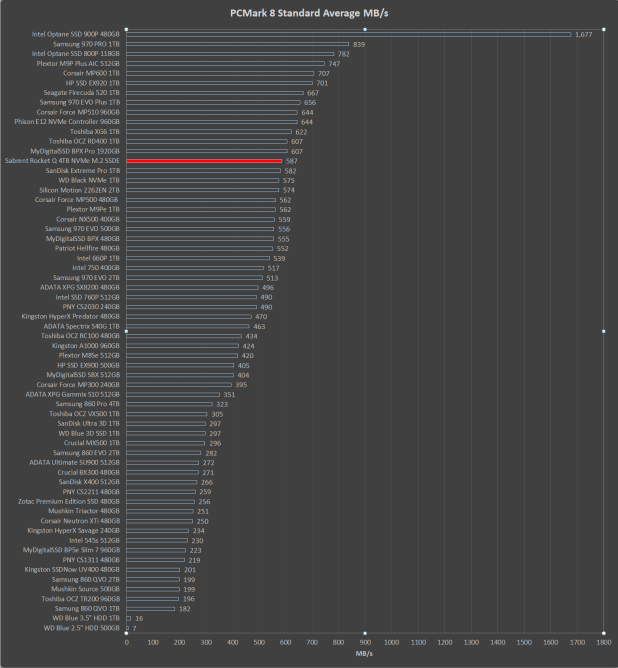This screenshot has height=668, width=618.
Task: Click the Kingston HyperX Savage 240GB label
Action: [x=73, y=530]
